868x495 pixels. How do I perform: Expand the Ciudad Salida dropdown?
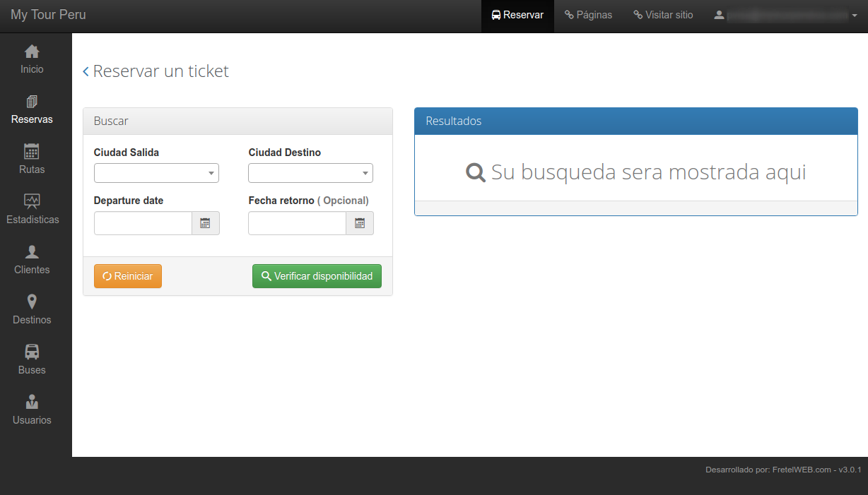tap(156, 173)
